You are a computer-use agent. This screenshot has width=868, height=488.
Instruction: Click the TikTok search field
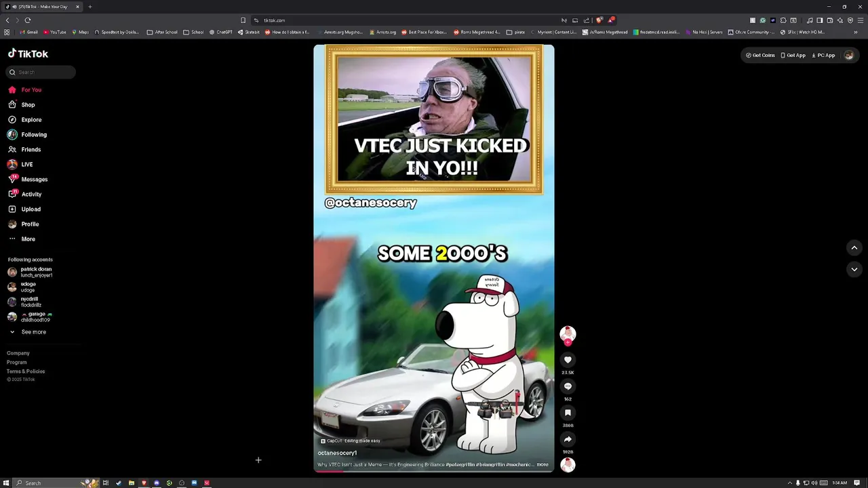pos(41,72)
